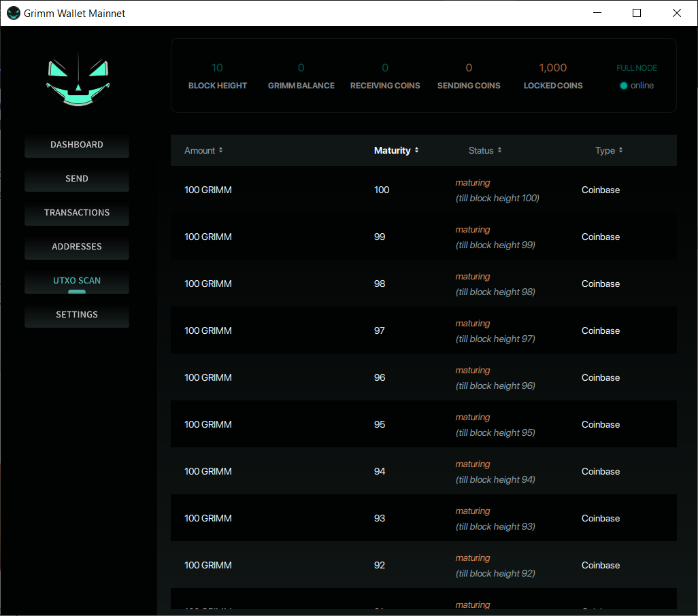The height and width of the screenshot is (616, 698).
Task: Click the Locked Coins value 1,000
Action: click(x=553, y=68)
